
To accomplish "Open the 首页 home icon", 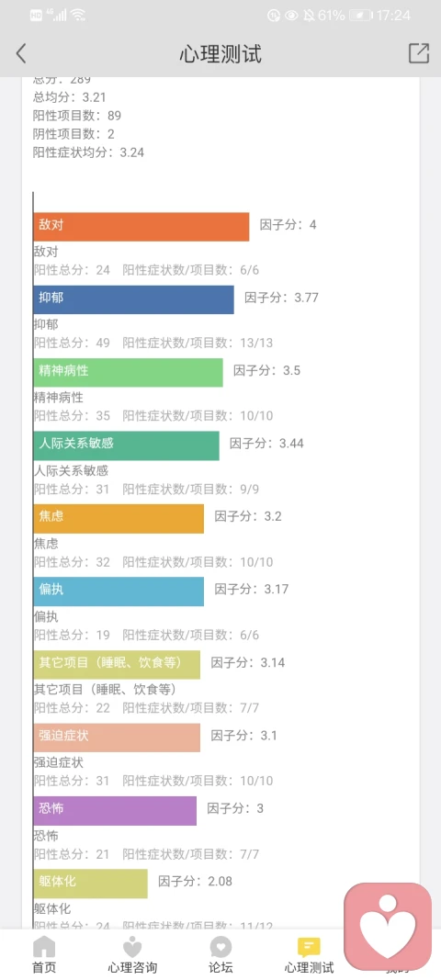I will click(x=44, y=948).
